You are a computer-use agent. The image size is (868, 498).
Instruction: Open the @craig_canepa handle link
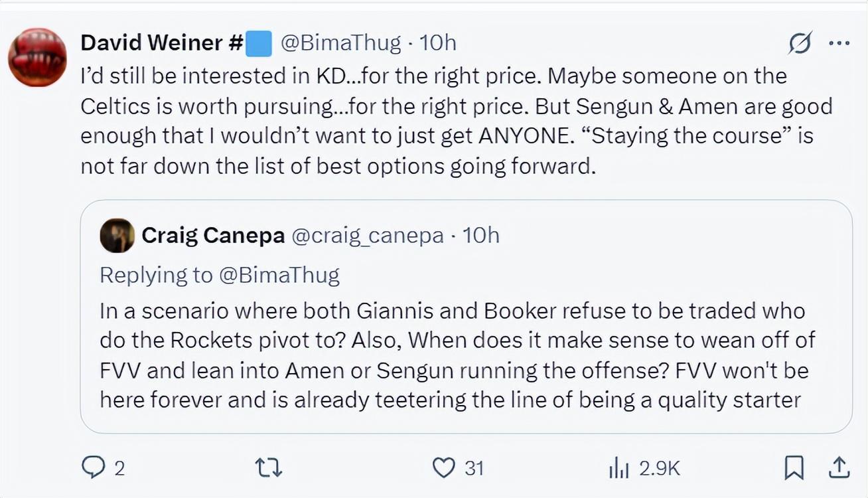(x=368, y=236)
